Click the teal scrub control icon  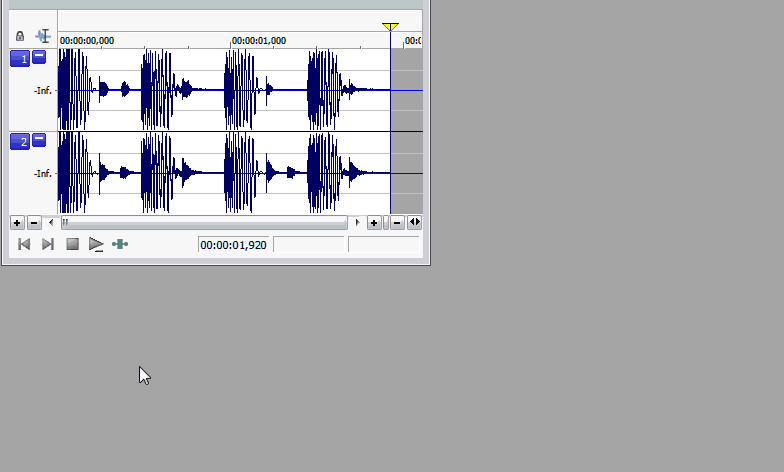[x=120, y=244]
